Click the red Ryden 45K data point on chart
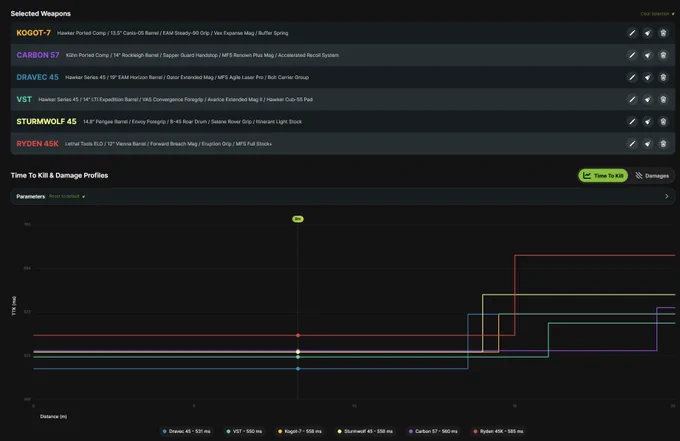This screenshot has width=680, height=441. pyautogui.click(x=298, y=335)
